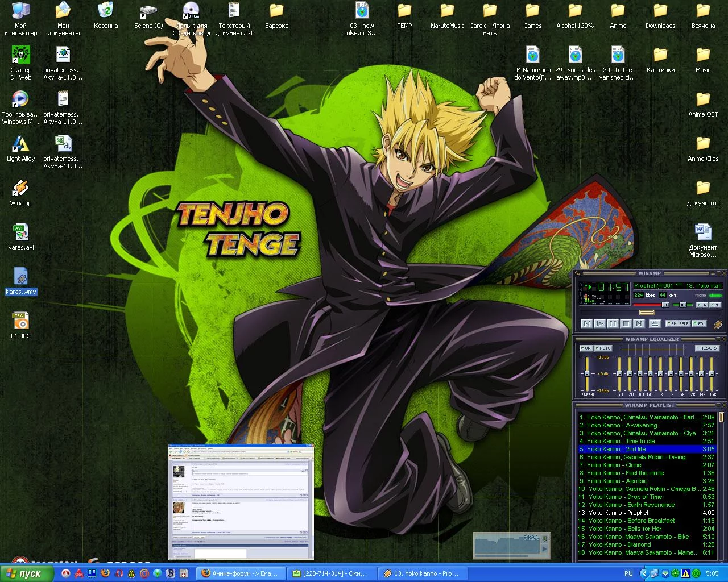The image size is (728, 582).
Task: Open 'Мои документы' desktop icon
Action: (63, 19)
